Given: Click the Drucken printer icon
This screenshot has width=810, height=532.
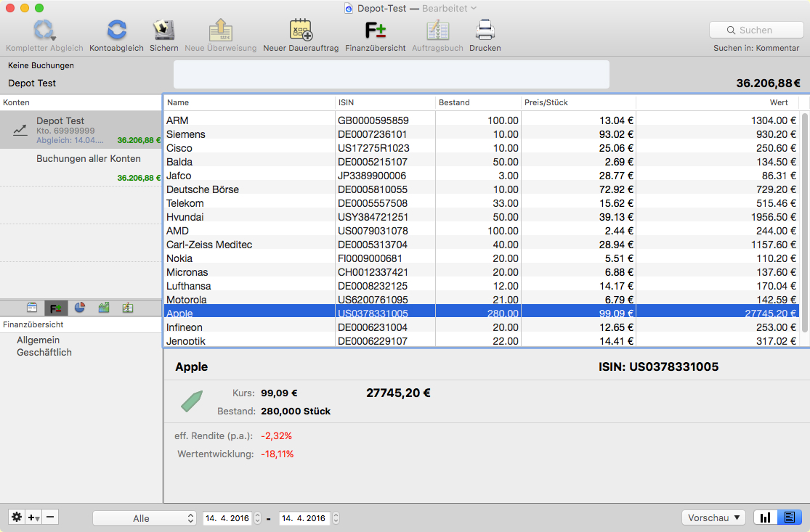Looking at the screenshot, I should tap(485, 30).
